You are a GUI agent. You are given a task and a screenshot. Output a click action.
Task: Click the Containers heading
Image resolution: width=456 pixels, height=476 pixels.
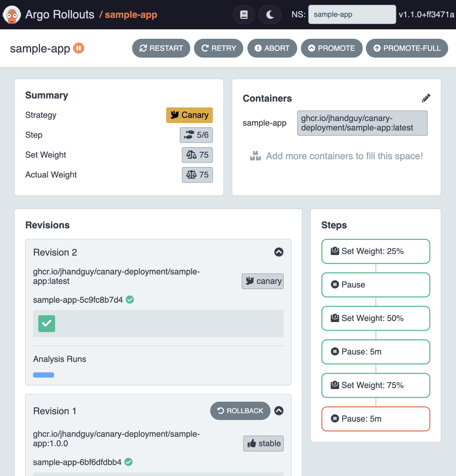tap(267, 98)
